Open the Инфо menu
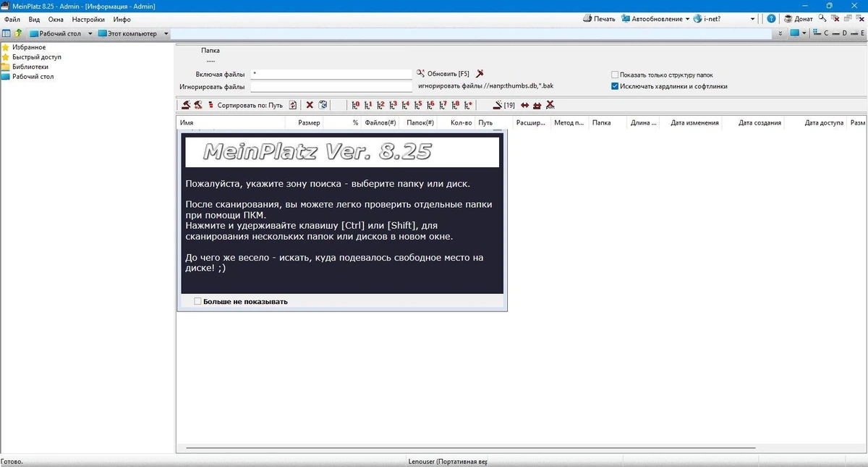This screenshot has width=868, height=467. click(x=122, y=19)
